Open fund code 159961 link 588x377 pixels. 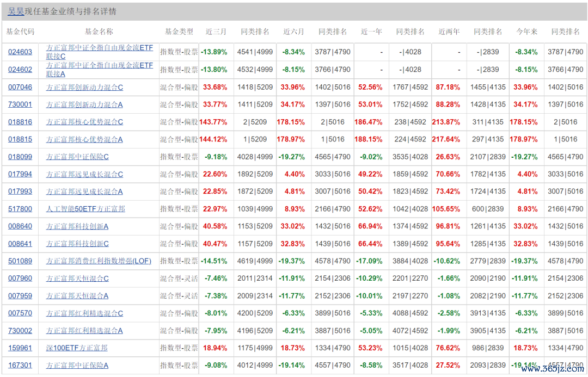click(x=20, y=348)
